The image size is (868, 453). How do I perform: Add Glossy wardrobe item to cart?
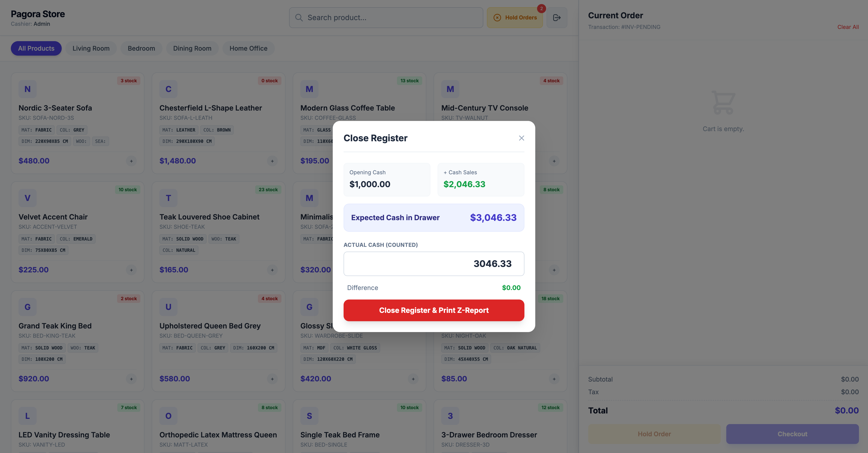pyautogui.click(x=413, y=379)
